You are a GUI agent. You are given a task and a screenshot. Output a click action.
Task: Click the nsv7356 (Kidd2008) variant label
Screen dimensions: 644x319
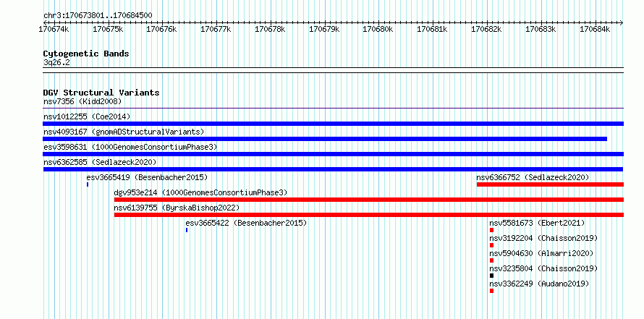coord(82,101)
